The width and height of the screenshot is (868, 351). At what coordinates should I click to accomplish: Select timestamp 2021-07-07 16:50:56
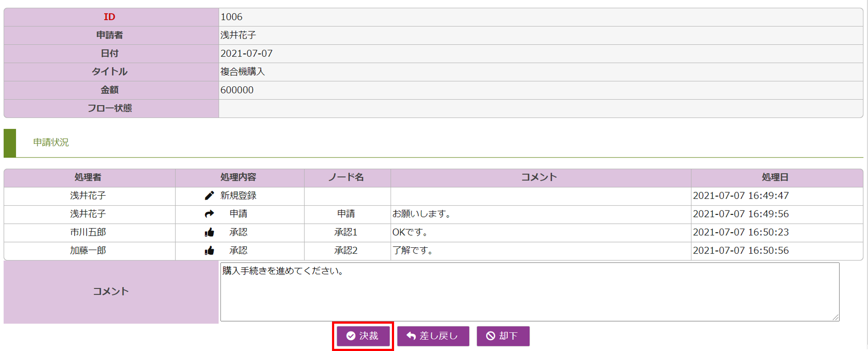point(741,250)
